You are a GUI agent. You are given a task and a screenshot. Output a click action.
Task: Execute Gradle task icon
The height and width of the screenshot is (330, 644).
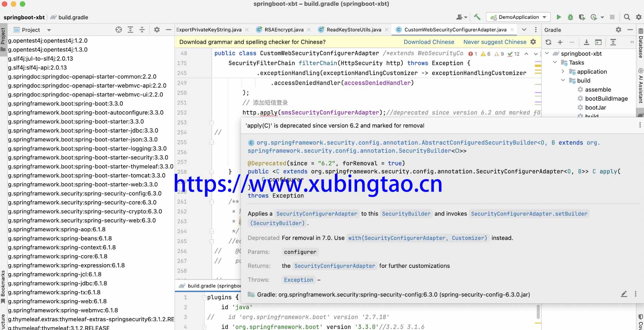[x=598, y=42]
